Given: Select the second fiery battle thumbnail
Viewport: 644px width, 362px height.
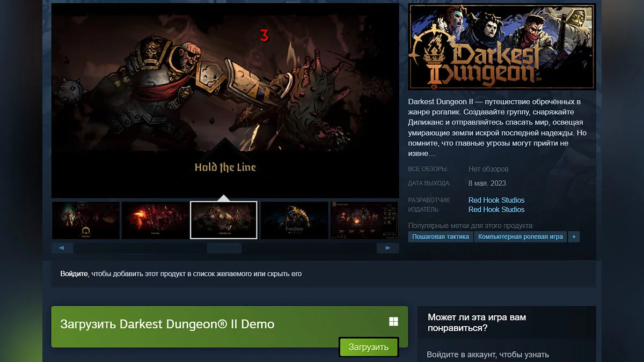Looking at the screenshot, I should [155, 220].
